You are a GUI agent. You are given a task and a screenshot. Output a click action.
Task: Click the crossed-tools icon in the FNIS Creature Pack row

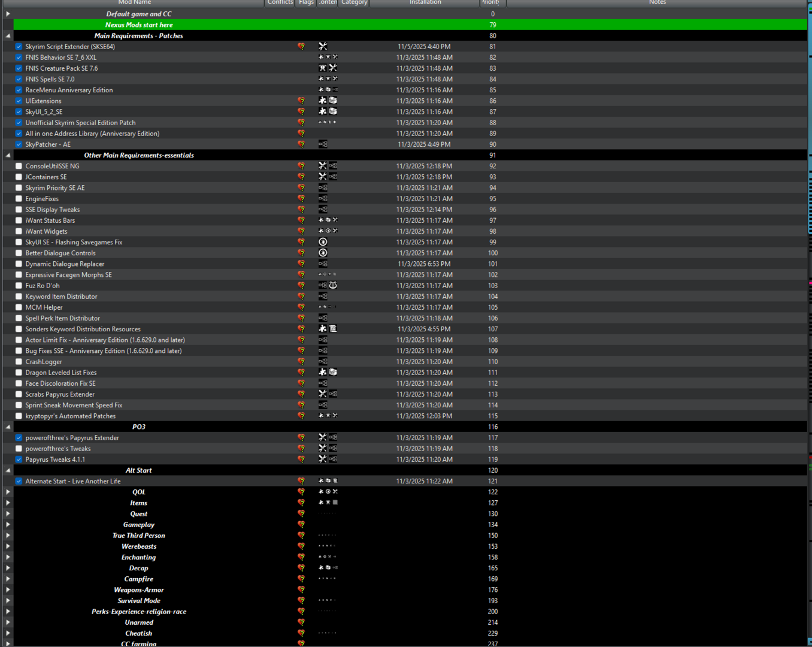pyautogui.click(x=333, y=68)
